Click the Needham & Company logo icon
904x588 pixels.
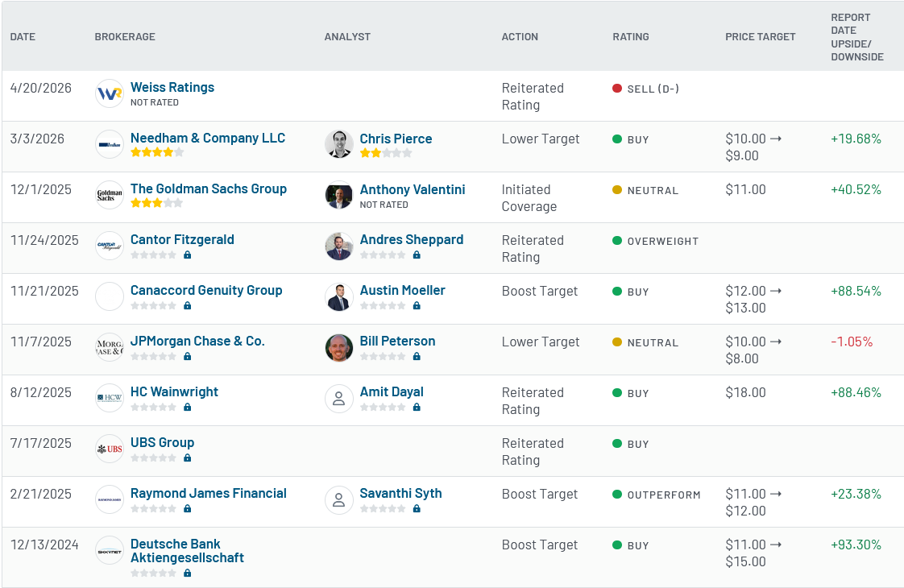110,144
